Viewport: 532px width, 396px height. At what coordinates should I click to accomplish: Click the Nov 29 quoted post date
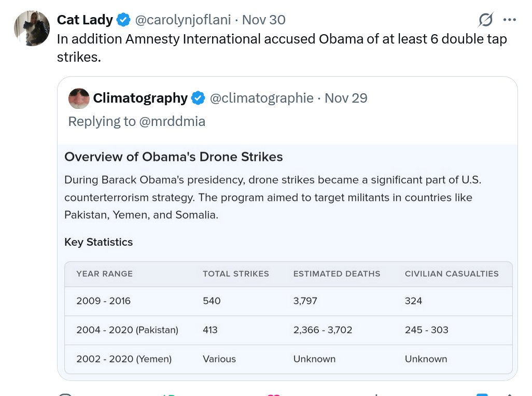click(346, 98)
